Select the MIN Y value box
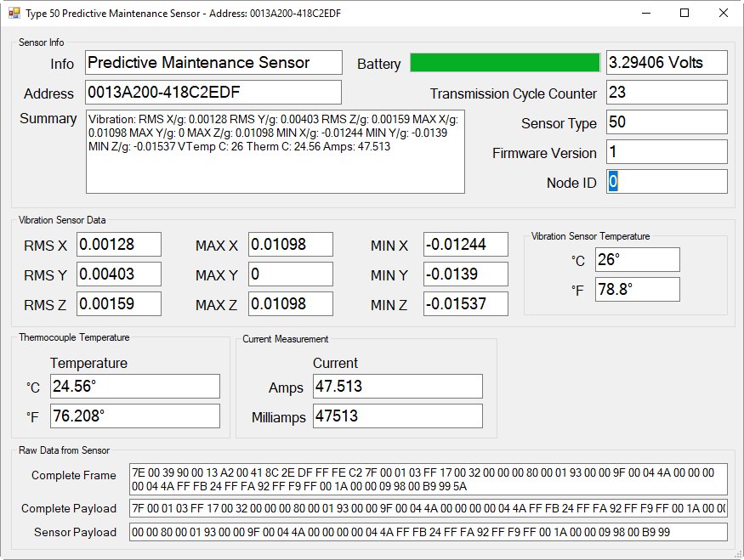The image size is (744, 560). click(x=466, y=274)
